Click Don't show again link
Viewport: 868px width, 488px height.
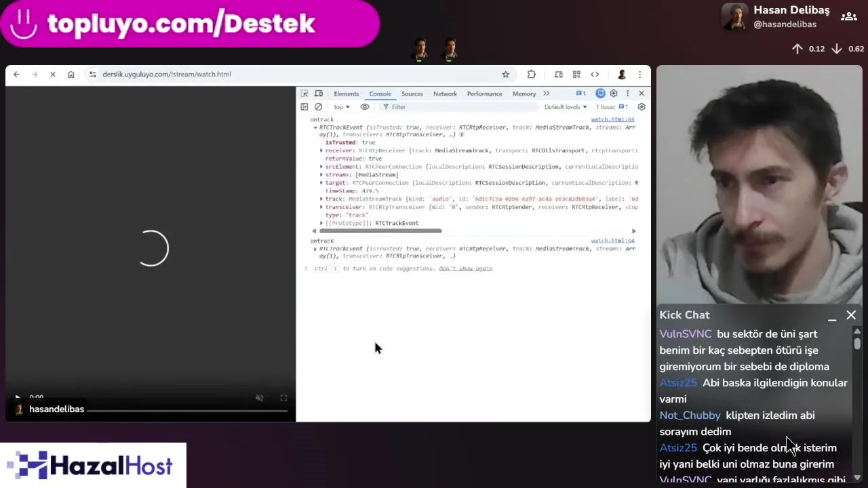(465, 268)
